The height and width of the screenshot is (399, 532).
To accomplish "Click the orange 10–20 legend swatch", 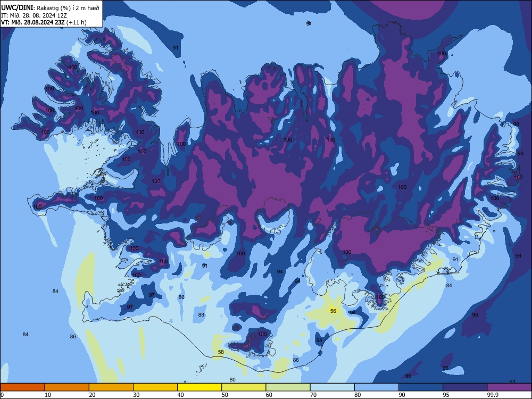I will point(67,387).
